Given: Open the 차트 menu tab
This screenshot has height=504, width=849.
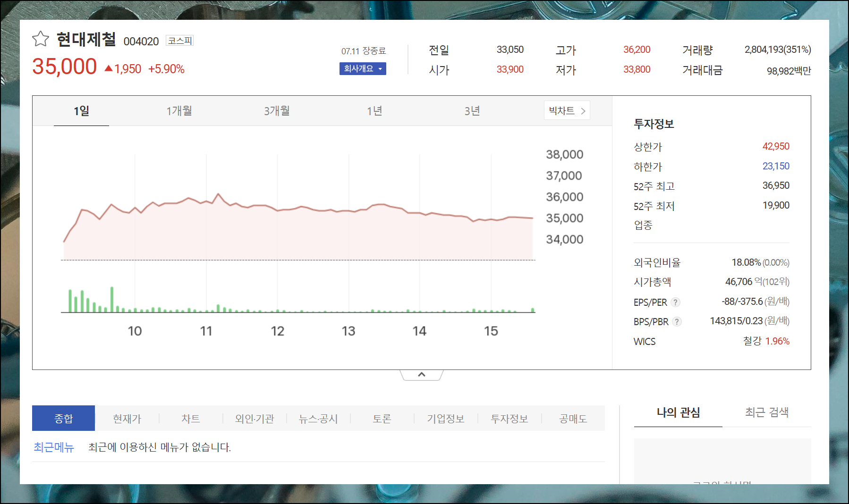Looking at the screenshot, I should click(x=191, y=418).
